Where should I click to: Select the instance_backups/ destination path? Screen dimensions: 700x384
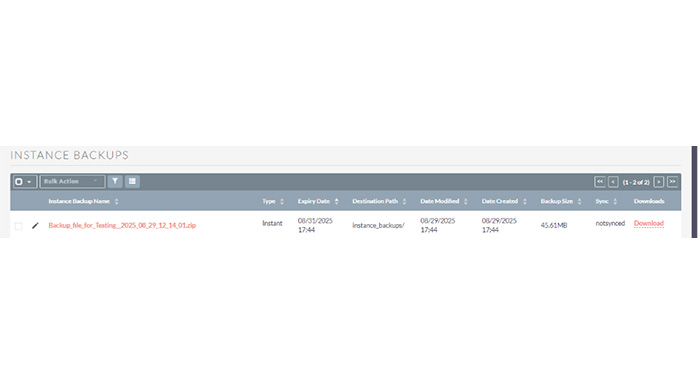378,225
